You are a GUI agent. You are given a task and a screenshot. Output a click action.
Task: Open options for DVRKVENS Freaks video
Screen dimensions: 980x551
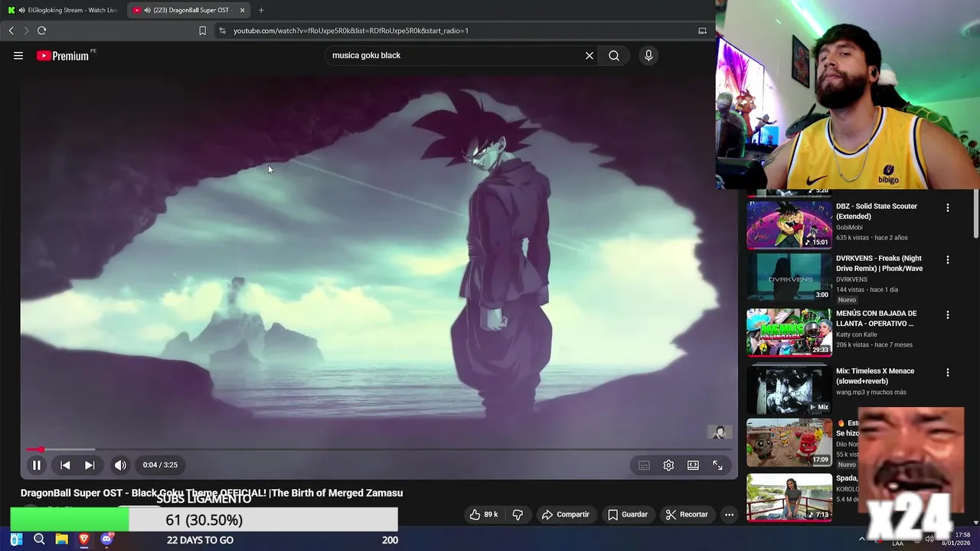pos(947,259)
